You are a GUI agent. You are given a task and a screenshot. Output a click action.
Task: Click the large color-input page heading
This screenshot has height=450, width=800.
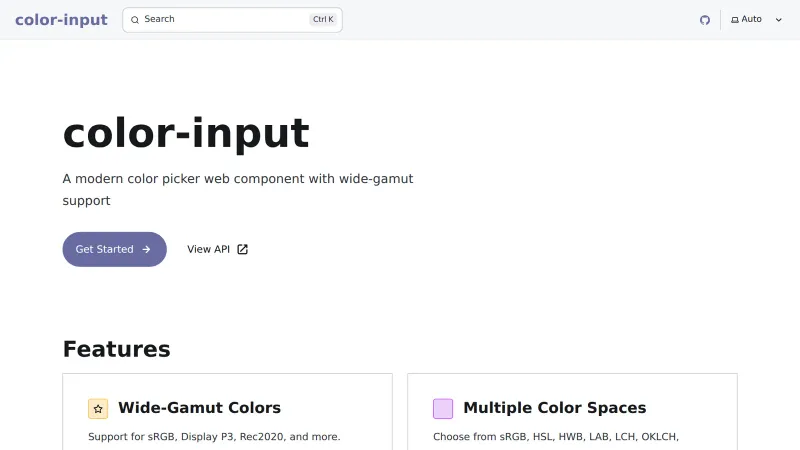click(186, 133)
